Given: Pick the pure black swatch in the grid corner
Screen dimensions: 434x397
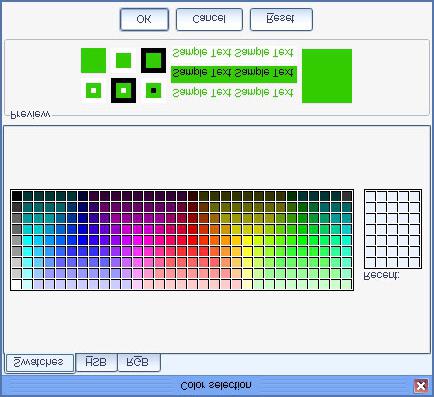Looking at the screenshot, I should click(17, 196).
